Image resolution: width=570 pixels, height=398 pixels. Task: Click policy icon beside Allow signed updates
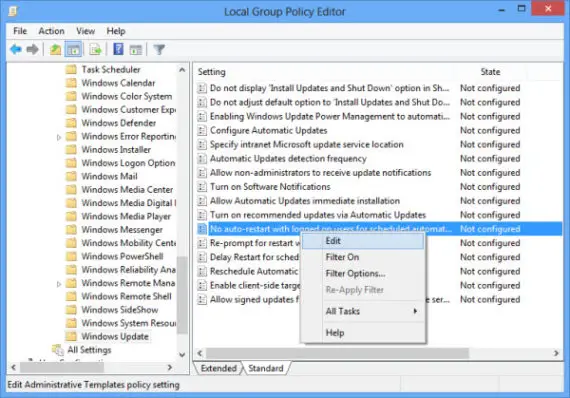coord(202,299)
